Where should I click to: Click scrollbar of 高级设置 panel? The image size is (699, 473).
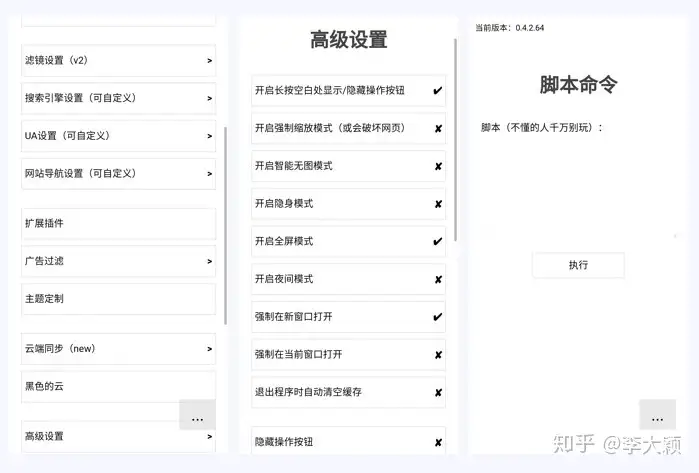(455, 140)
